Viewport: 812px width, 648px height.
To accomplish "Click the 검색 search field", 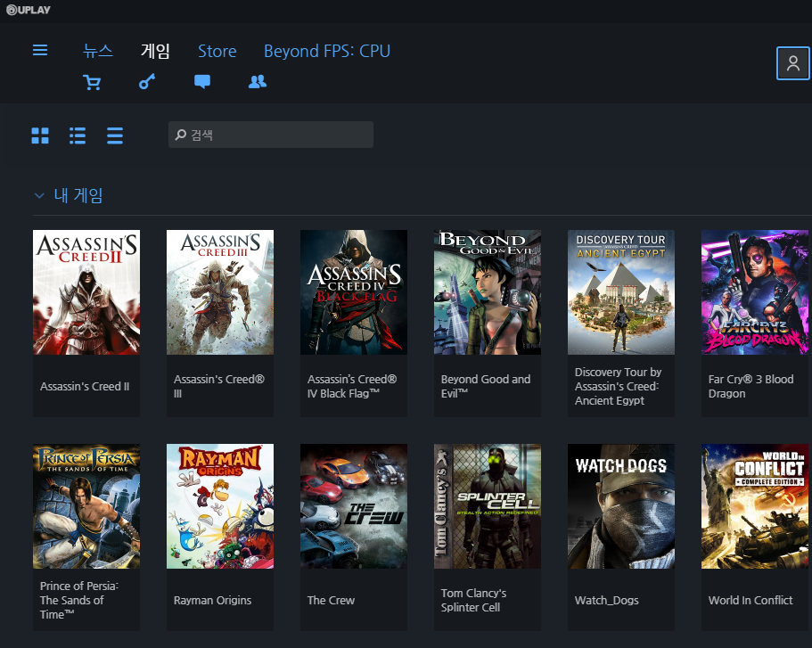I will click(x=271, y=135).
